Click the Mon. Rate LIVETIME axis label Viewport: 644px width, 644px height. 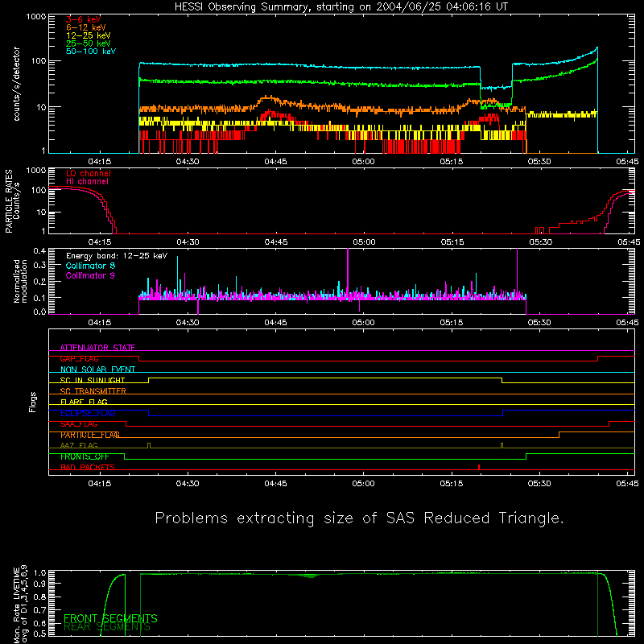pos(20,605)
